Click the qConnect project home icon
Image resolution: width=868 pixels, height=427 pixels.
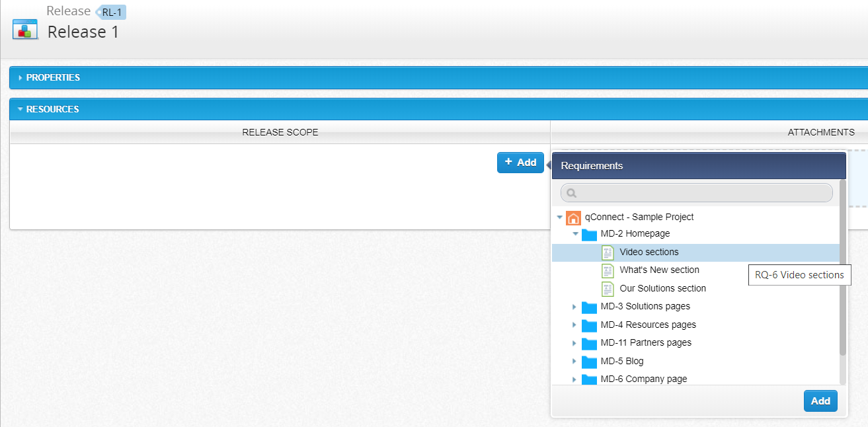click(x=574, y=217)
